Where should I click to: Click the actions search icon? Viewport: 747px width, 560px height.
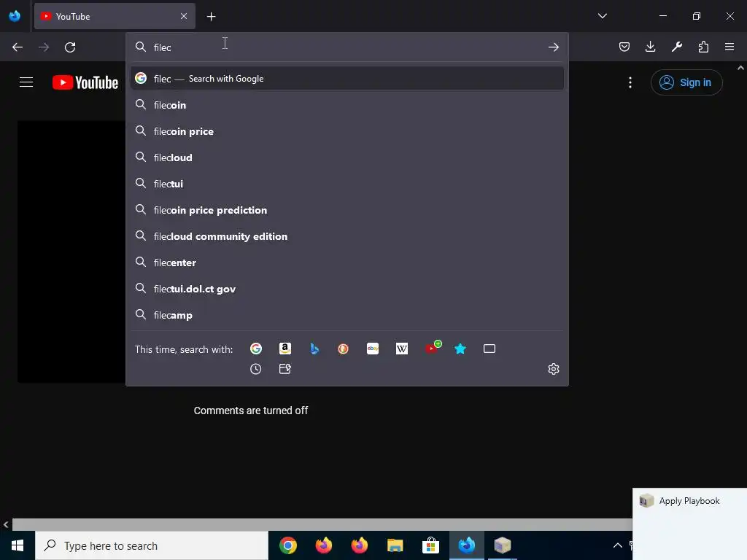click(285, 369)
